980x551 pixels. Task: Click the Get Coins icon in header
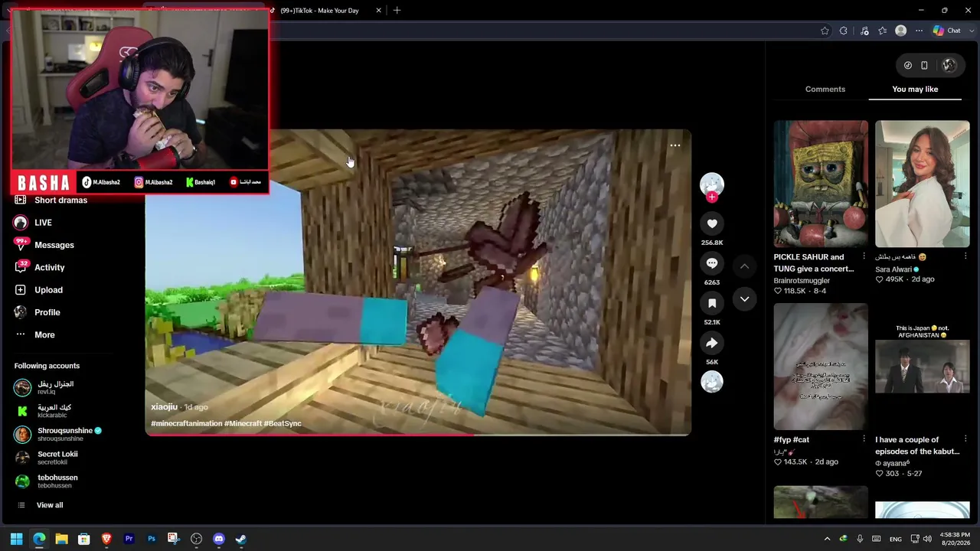pyautogui.click(x=908, y=65)
